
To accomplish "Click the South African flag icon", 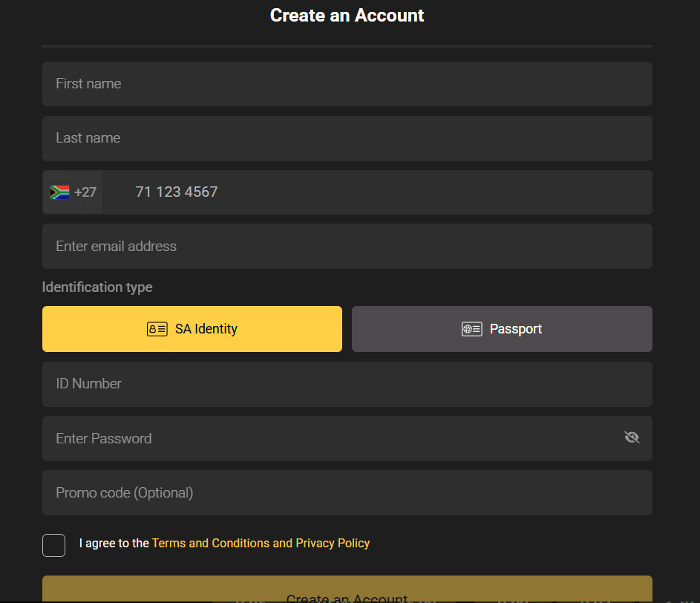I will pyautogui.click(x=59, y=192).
